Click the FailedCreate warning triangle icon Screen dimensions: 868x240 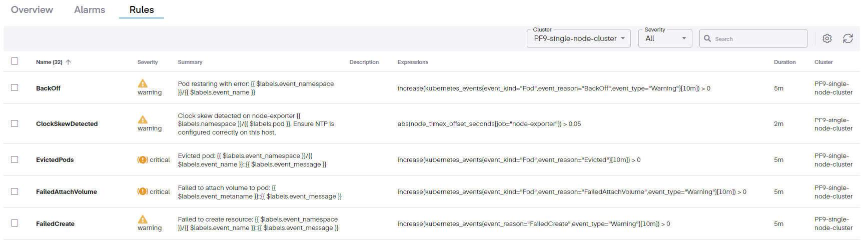143,219
